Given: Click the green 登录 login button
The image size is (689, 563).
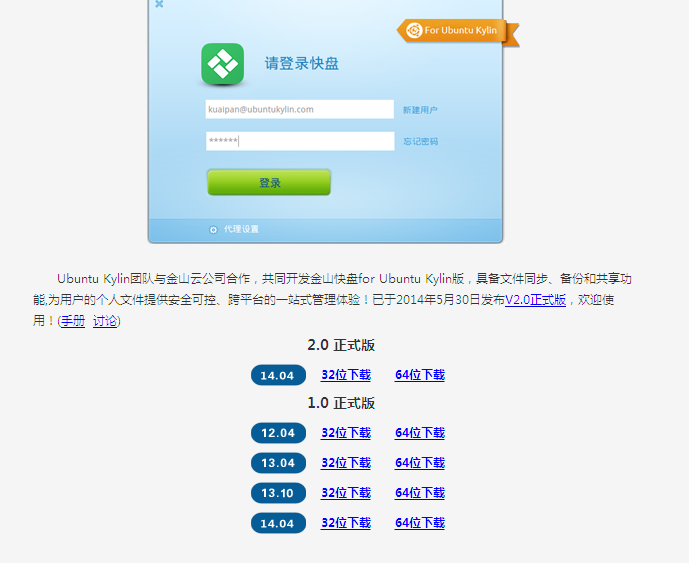Looking at the screenshot, I should tap(269, 182).
